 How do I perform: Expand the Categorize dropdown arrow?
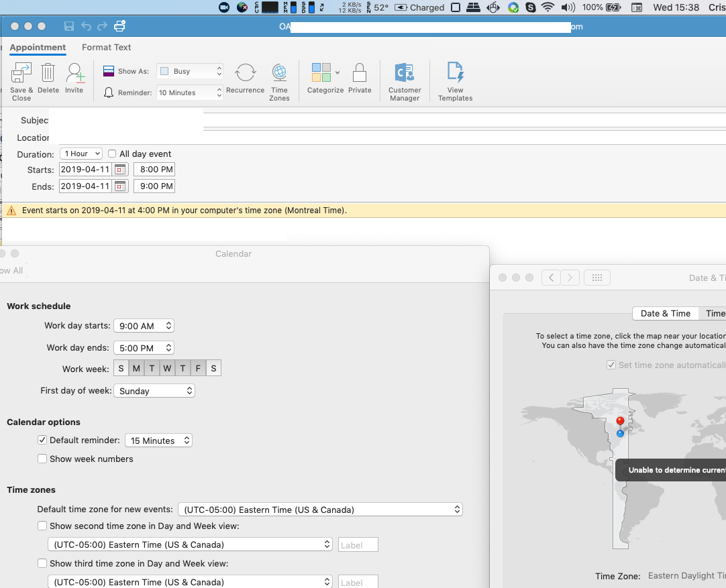(x=338, y=72)
